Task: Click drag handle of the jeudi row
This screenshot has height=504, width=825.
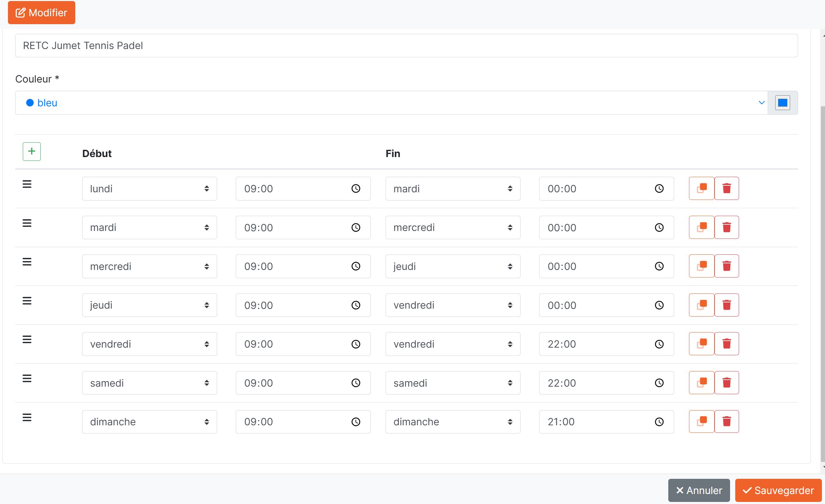Action: click(27, 301)
